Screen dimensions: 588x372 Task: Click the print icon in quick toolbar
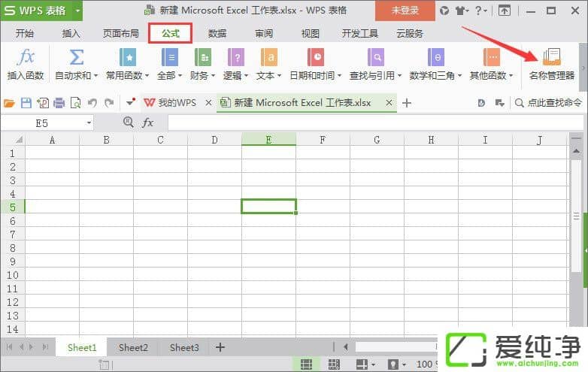[x=59, y=103]
